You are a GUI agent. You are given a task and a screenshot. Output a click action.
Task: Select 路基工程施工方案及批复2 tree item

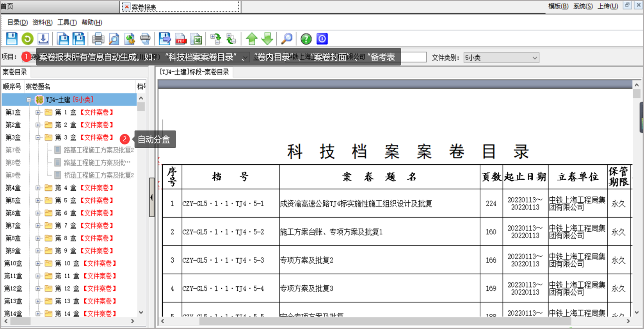click(99, 150)
